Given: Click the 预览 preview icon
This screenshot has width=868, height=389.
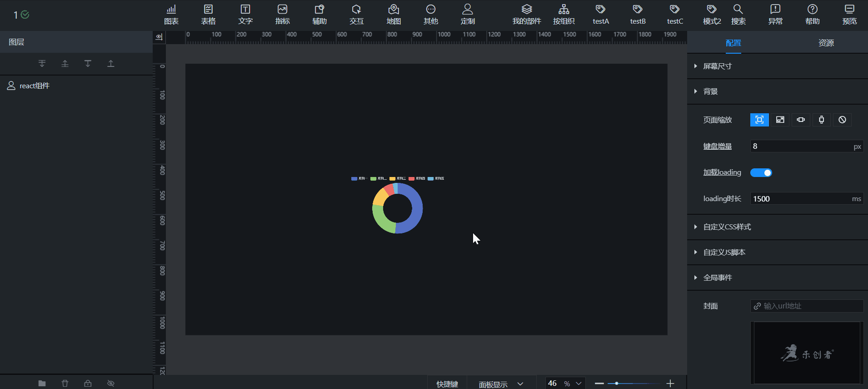Looking at the screenshot, I should (x=849, y=15).
